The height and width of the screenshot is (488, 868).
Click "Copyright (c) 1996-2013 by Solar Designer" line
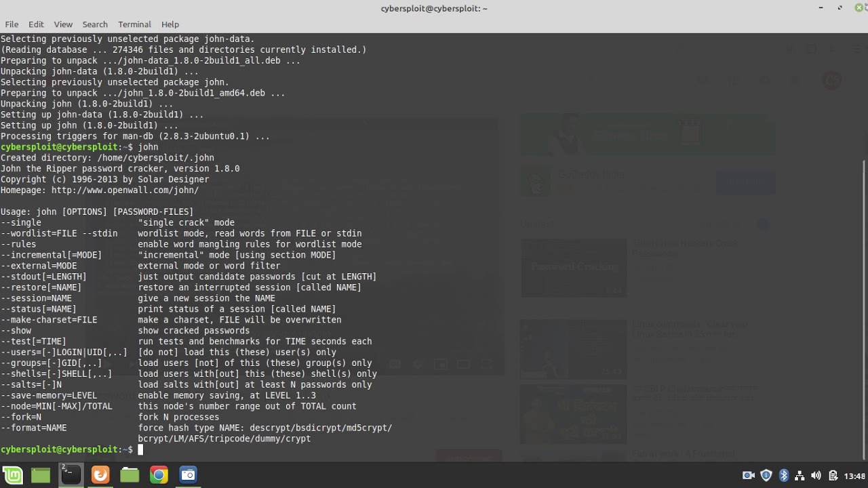pyautogui.click(x=104, y=180)
